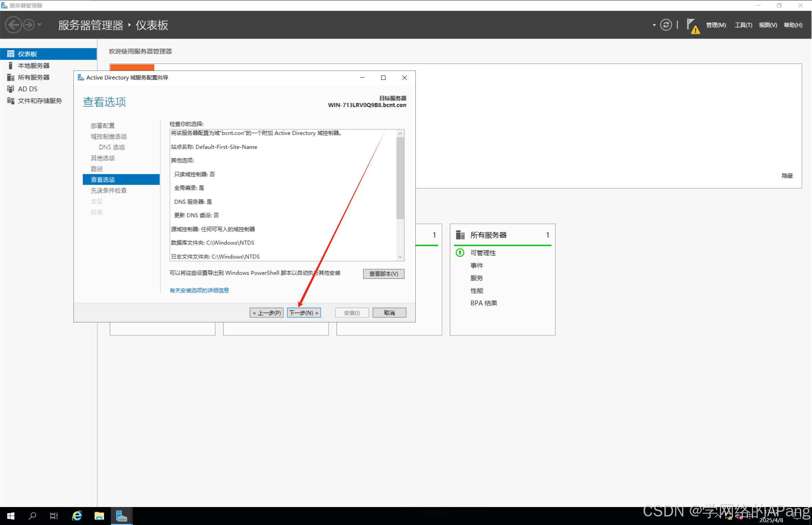Select 本地服务器 in sidebar

(x=33, y=65)
